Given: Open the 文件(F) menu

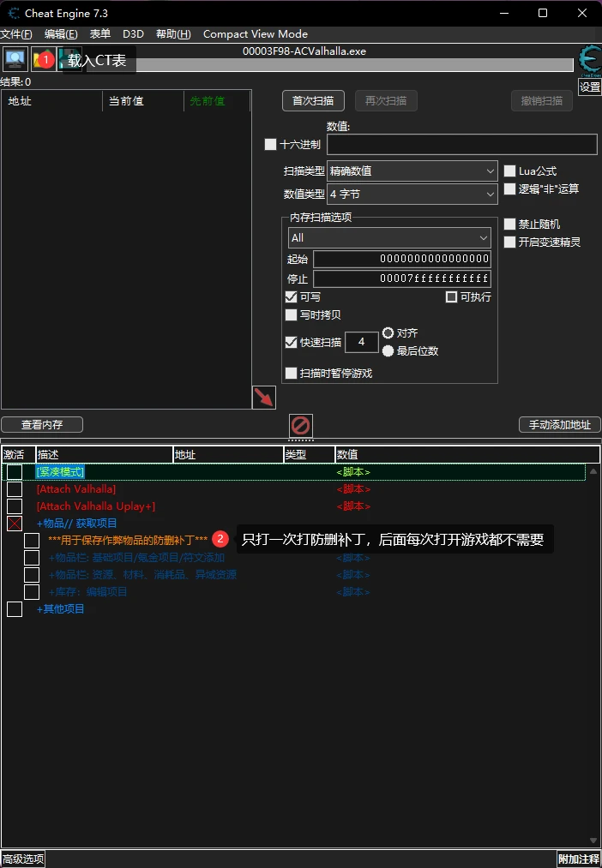Looking at the screenshot, I should click(16, 33).
